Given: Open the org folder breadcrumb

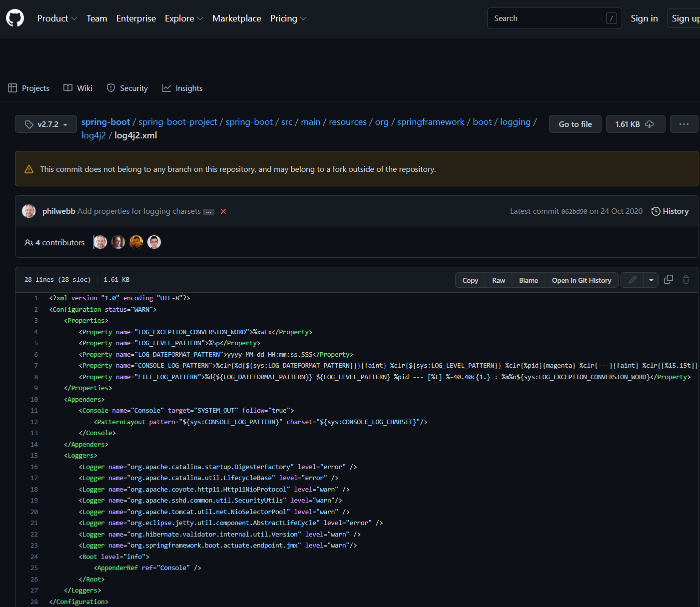Looking at the screenshot, I should click(382, 122).
